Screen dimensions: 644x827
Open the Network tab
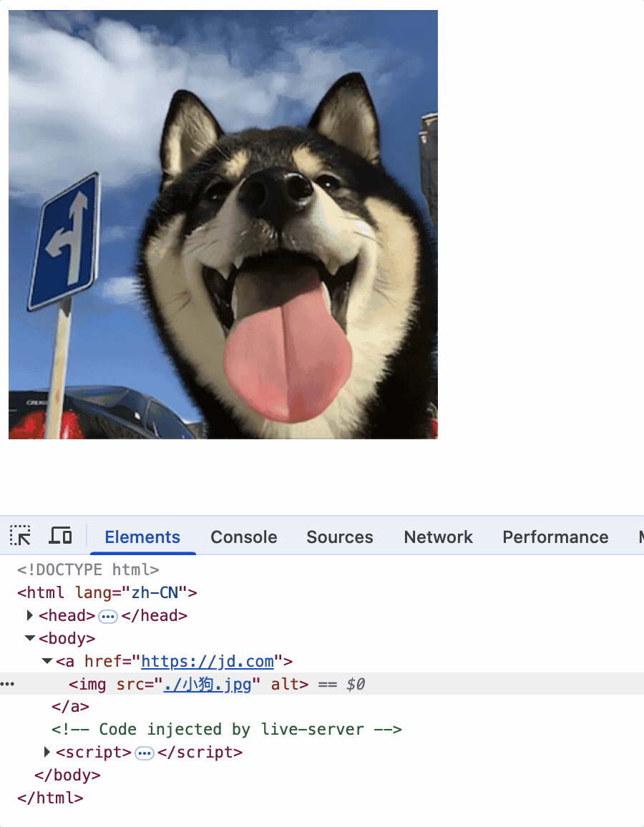[x=439, y=537]
